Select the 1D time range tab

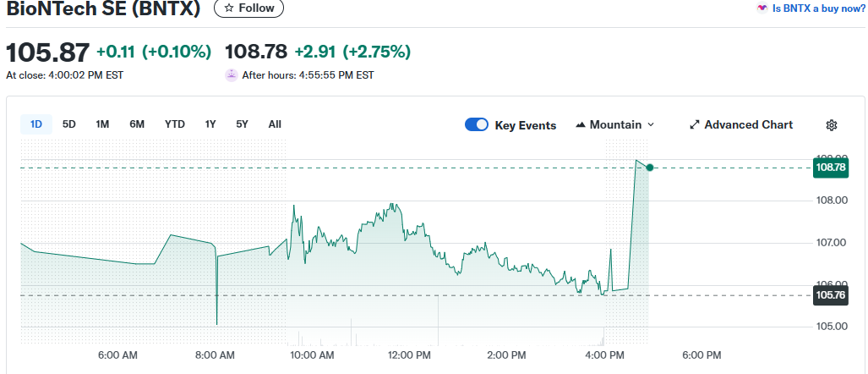point(36,124)
